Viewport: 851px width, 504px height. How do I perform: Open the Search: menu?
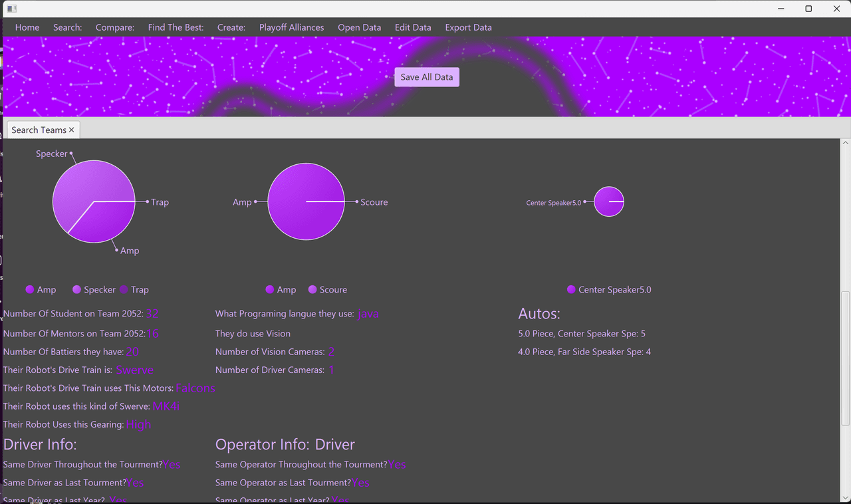pyautogui.click(x=67, y=27)
